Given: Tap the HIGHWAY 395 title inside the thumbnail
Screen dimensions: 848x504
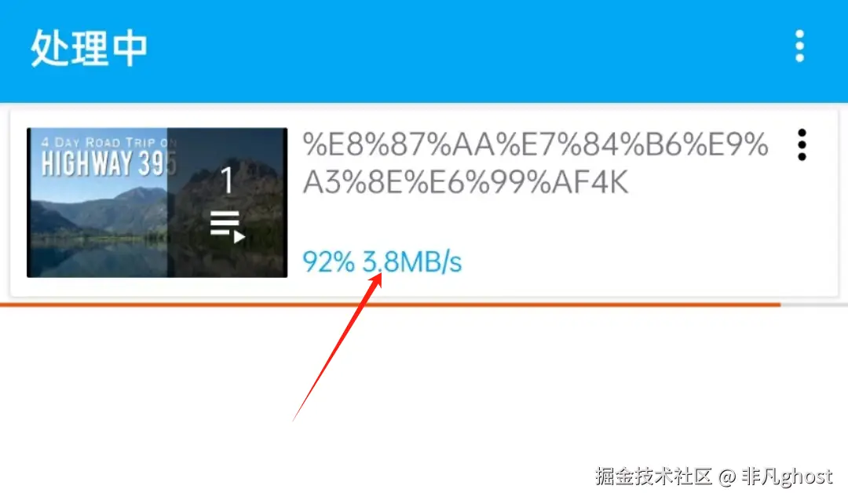Looking at the screenshot, I should pos(108,163).
